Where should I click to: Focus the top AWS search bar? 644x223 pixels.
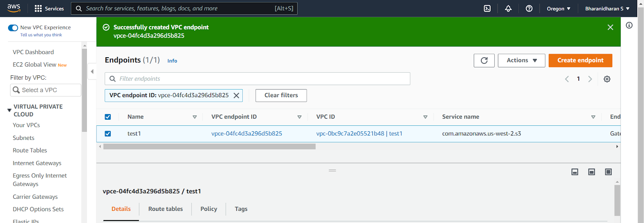tap(184, 8)
